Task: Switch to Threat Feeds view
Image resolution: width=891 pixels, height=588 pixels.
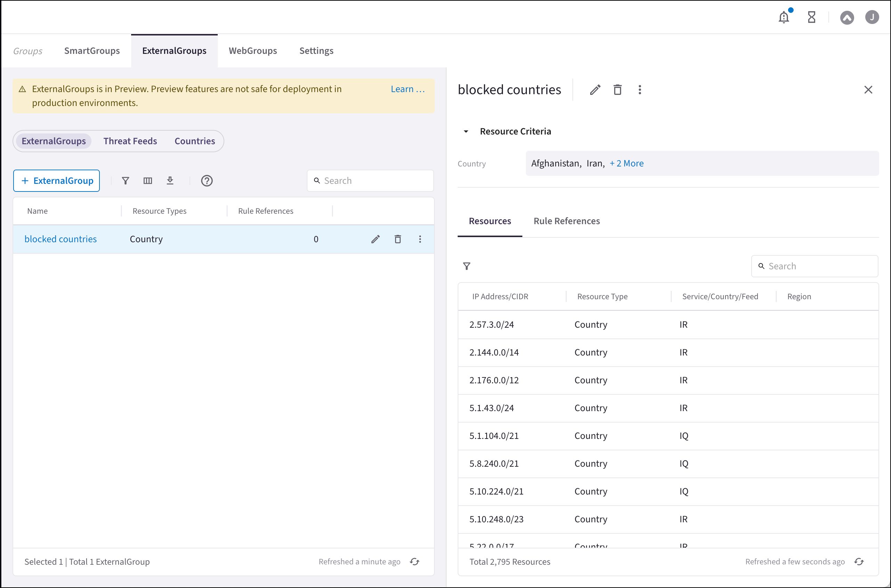Action: click(130, 141)
